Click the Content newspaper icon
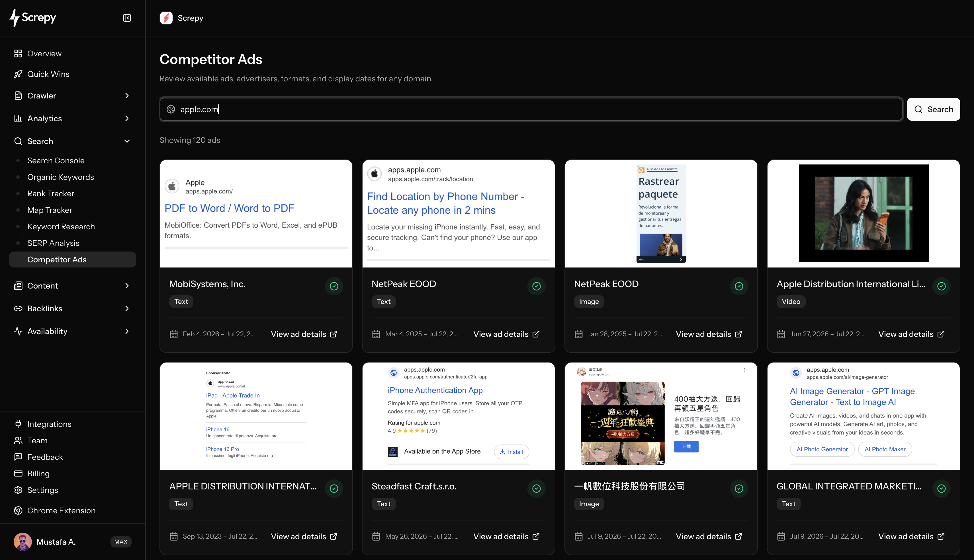This screenshot has width=974, height=560. click(18, 286)
